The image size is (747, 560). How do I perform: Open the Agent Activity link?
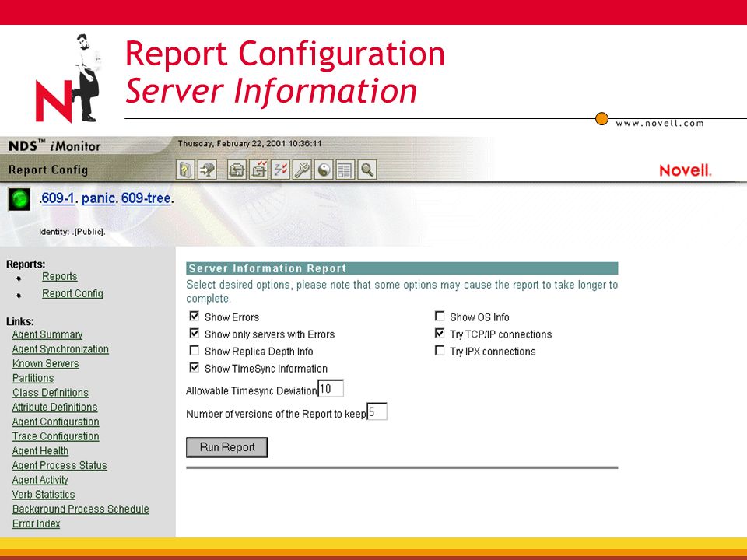pos(40,480)
